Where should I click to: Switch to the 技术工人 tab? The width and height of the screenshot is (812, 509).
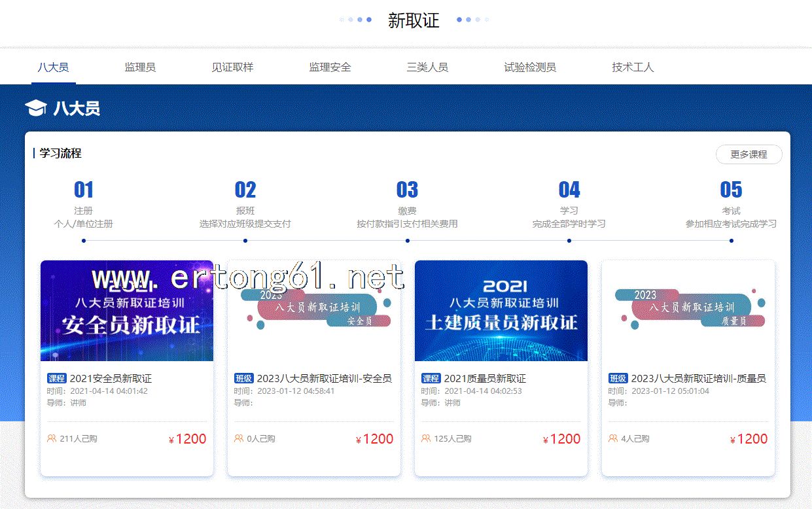pyautogui.click(x=633, y=67)
